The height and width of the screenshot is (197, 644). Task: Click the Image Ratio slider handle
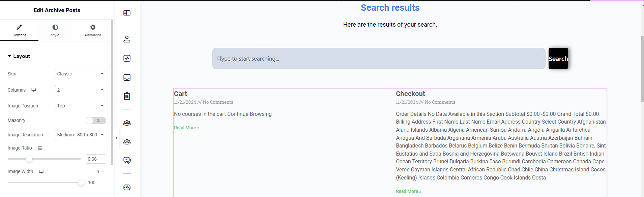pos(29,159)
